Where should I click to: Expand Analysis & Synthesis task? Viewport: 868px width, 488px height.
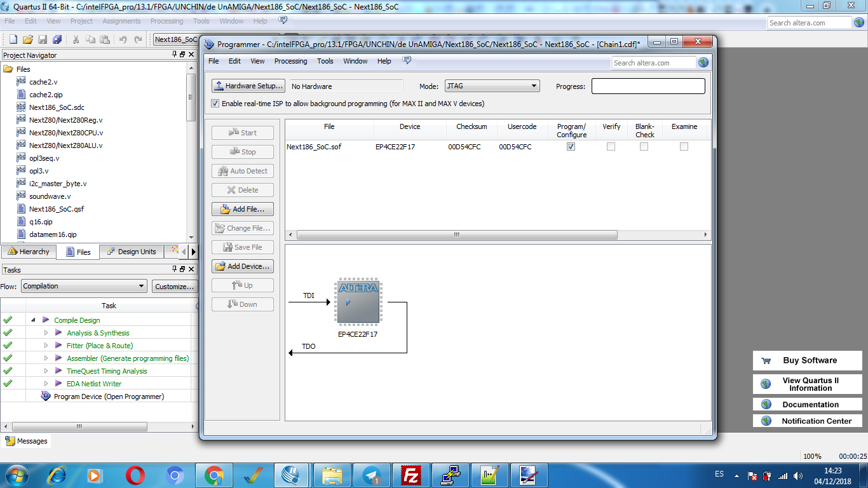[46, 333]
